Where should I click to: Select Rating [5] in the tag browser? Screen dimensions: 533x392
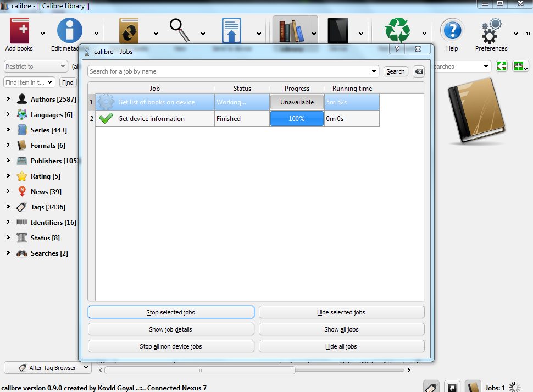tap(46, 176)
